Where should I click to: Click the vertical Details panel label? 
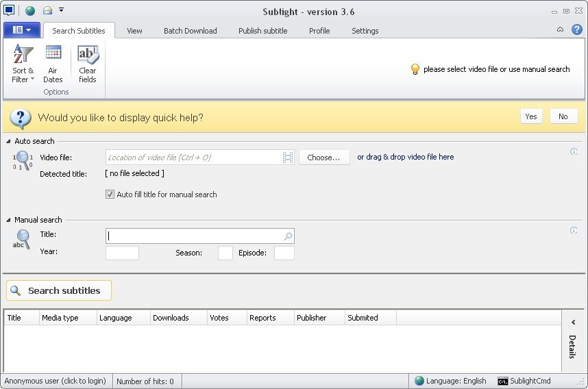point(572,347)
